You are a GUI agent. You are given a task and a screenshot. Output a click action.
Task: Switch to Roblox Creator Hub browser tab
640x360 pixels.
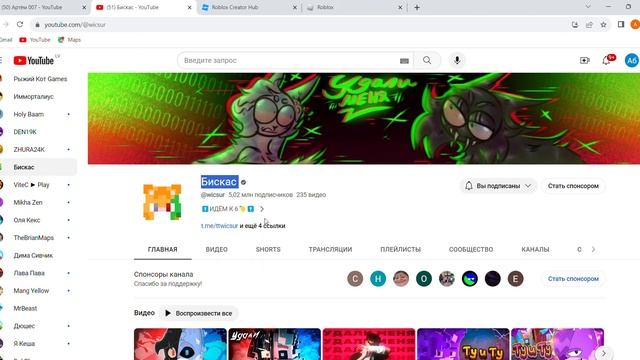(248, 7)
